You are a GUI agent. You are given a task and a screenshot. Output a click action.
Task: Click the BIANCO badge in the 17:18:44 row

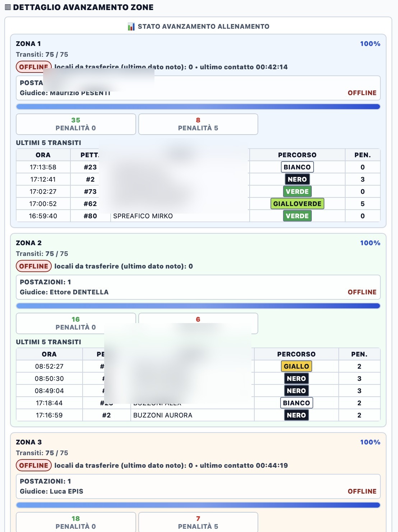click(296, 403)
